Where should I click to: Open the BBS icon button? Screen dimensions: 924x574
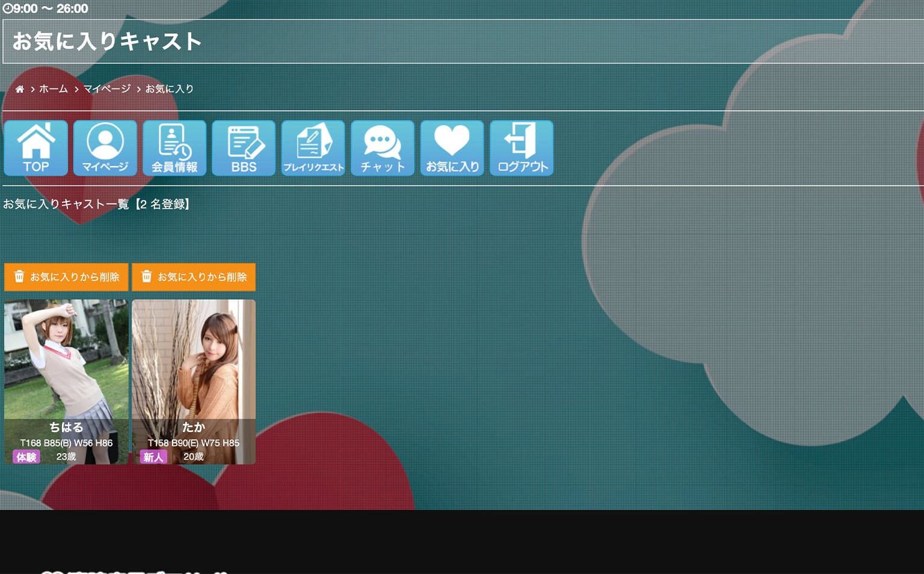click(244, 148)
